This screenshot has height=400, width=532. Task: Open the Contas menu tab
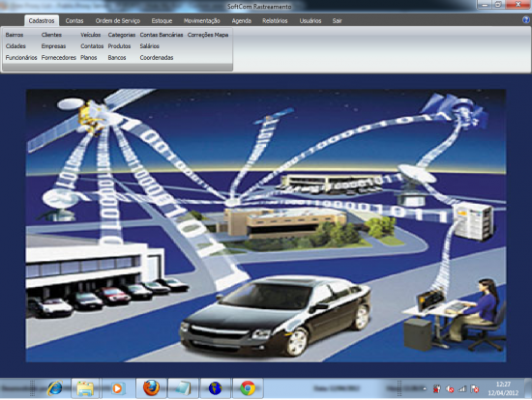74,20
